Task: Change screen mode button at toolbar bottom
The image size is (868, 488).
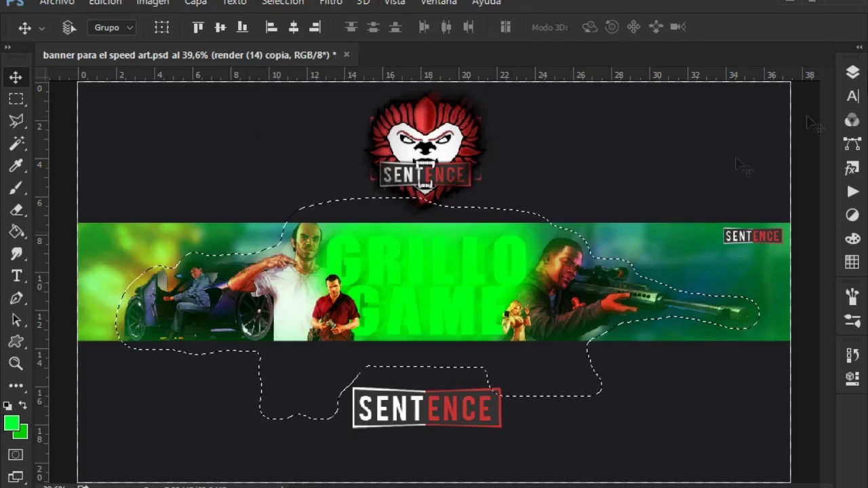Action: pos(16,476)
